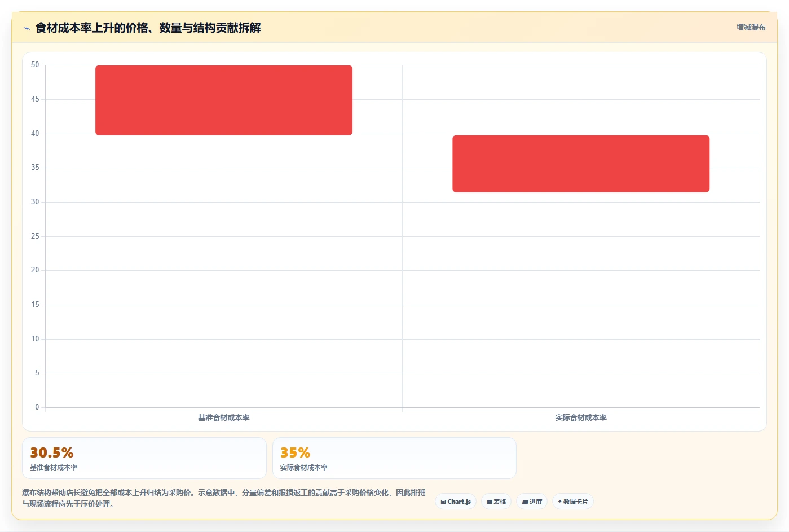Click the y-axis value 30

tap(35, 202)
